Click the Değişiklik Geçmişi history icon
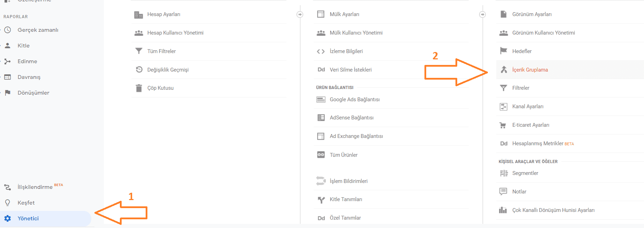644x228 pixels. click(x=139, y=69)
